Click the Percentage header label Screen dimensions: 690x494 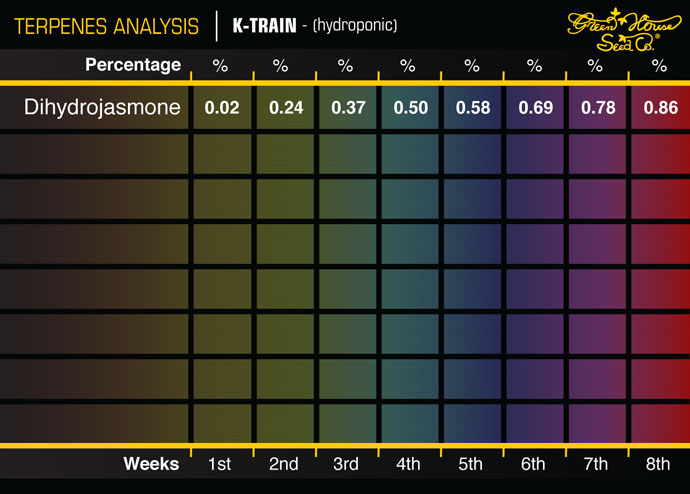pos(133,65)
